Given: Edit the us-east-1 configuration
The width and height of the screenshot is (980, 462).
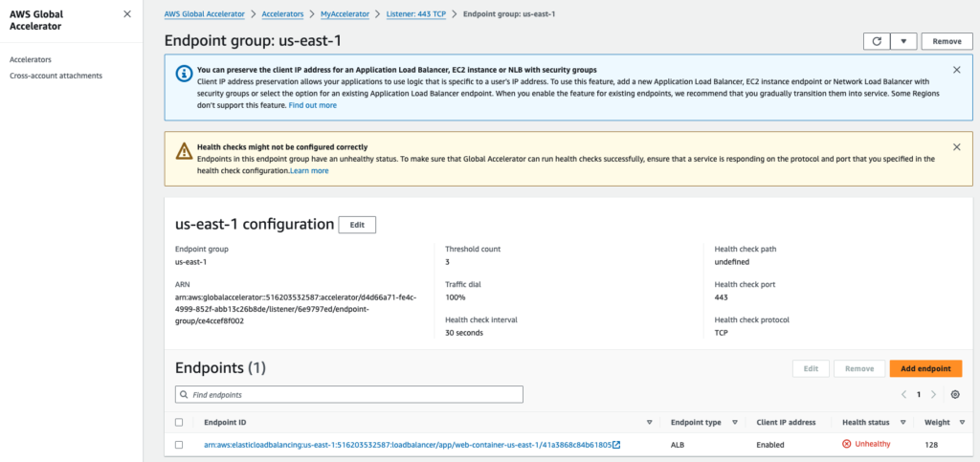Looking at the screenshot, I should coord(357,225).
